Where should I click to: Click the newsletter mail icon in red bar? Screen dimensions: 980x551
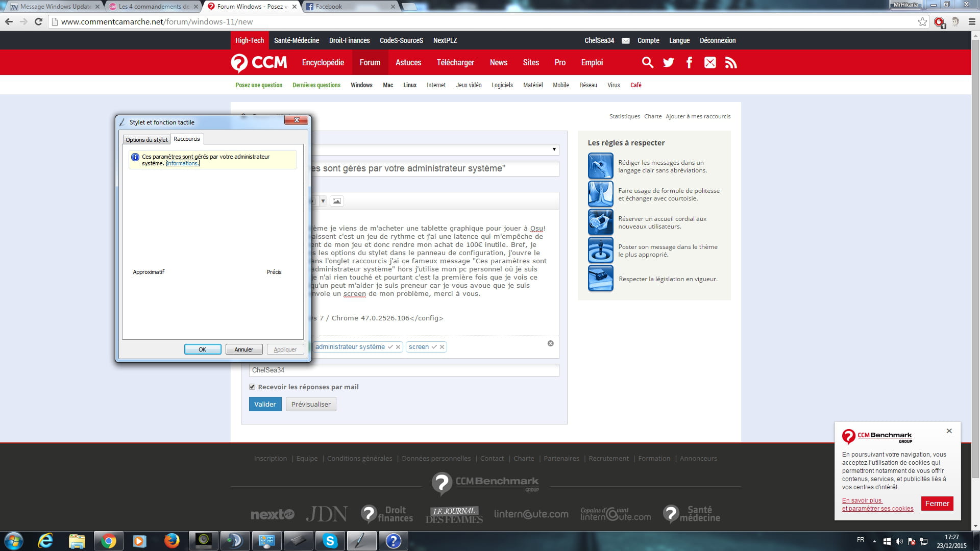(710, 63)
